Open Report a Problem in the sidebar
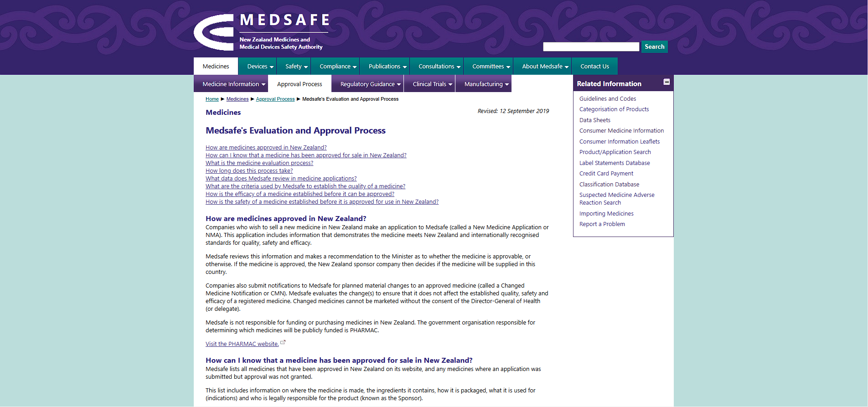This screenshot has height=407, width=868. [x=602, y=224]
